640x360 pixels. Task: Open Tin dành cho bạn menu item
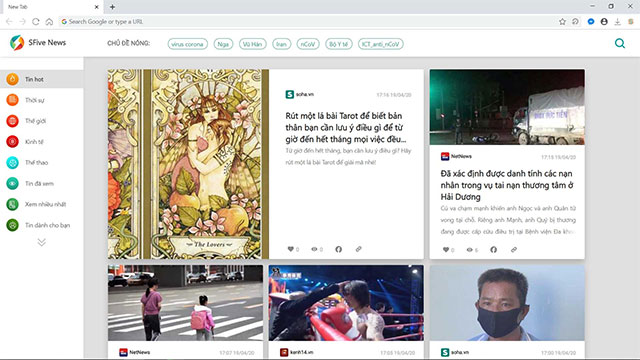(42, 225)
